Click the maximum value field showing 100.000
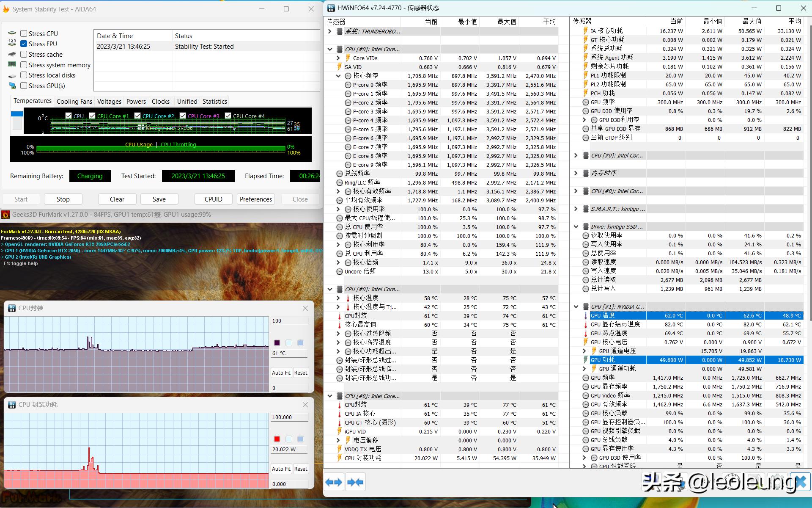 click(289, 417)
